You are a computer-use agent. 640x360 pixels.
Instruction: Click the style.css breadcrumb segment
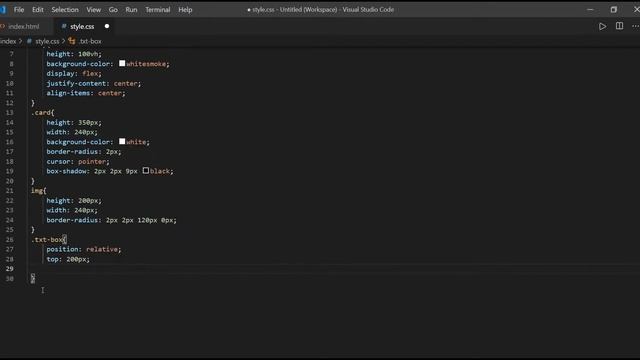(47, 41)
